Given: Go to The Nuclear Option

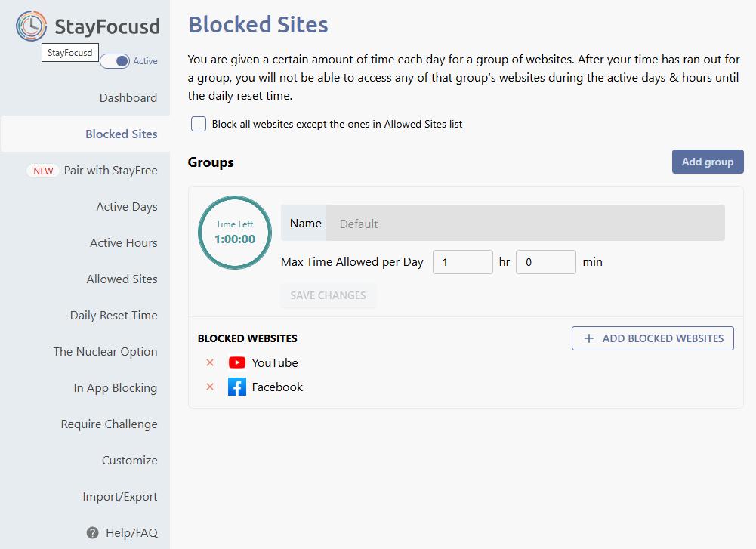Looking at the screenshot, I should 105,351.
